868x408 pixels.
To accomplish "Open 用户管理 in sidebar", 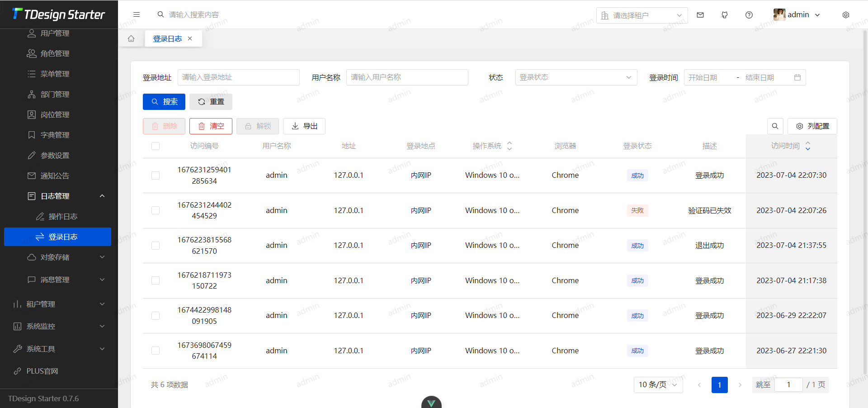I will click(x=59, y=33).
